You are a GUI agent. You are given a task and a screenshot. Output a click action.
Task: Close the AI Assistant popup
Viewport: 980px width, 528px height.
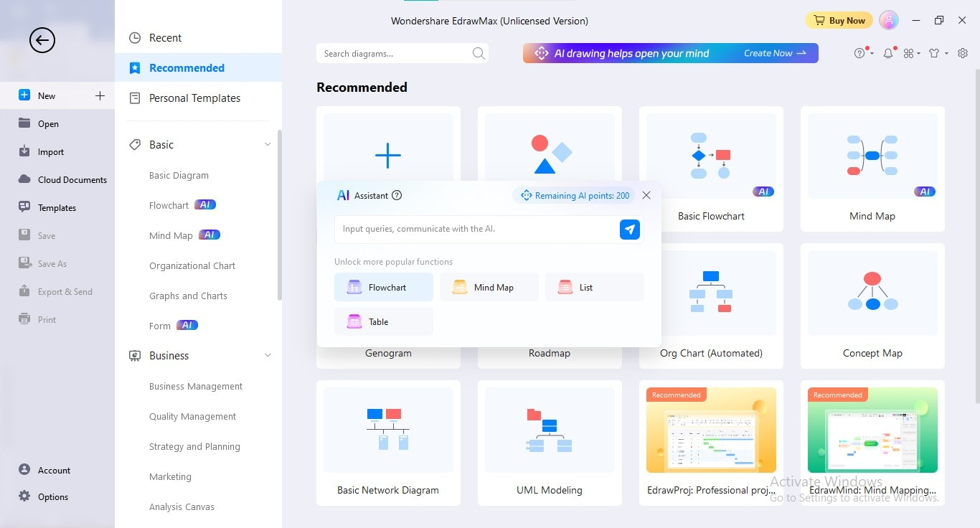tap(646, 195)
